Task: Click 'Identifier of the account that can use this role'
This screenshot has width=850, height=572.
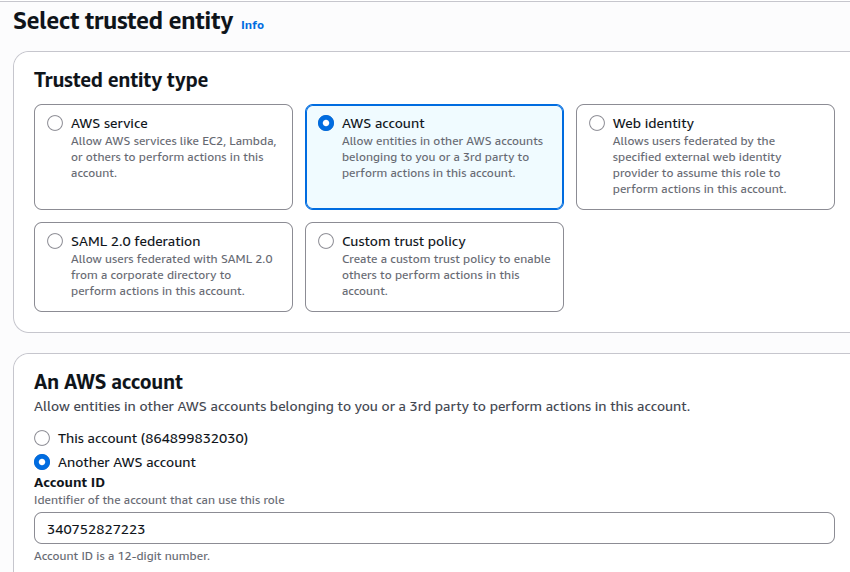Action: click(159, 500)
